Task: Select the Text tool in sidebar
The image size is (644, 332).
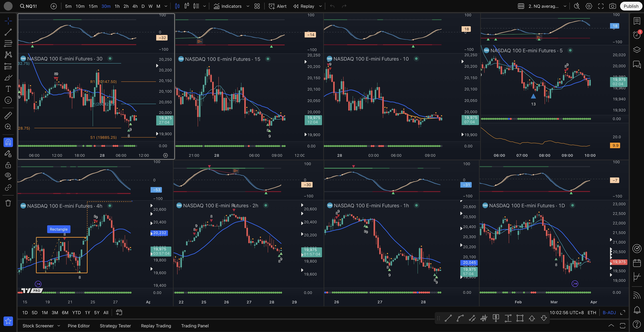Action: tap(8, 89)
